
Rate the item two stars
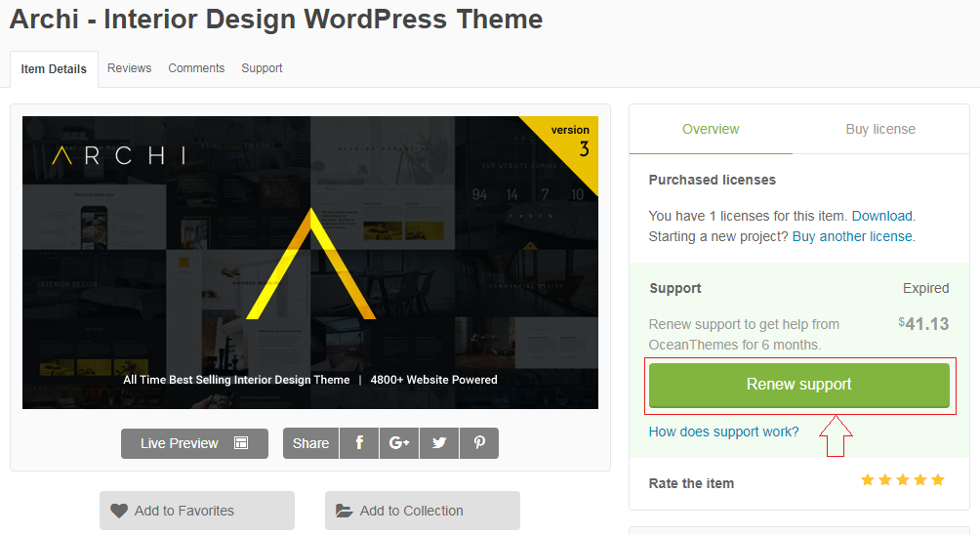pyautogui.click(x=885, y=480)
